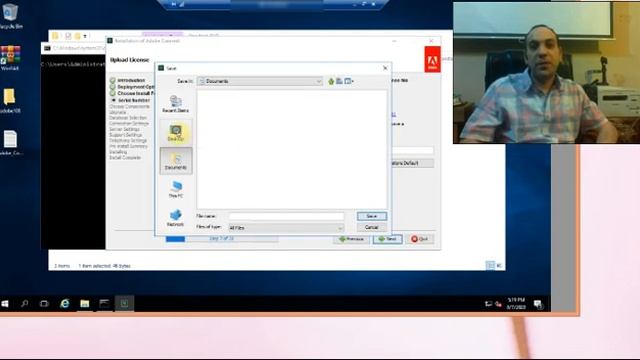This screenshot has width=640, height=360.
Task: Open the Recycle Bin desktop icon
Action: pyautogui.click(x=10, y=16)
